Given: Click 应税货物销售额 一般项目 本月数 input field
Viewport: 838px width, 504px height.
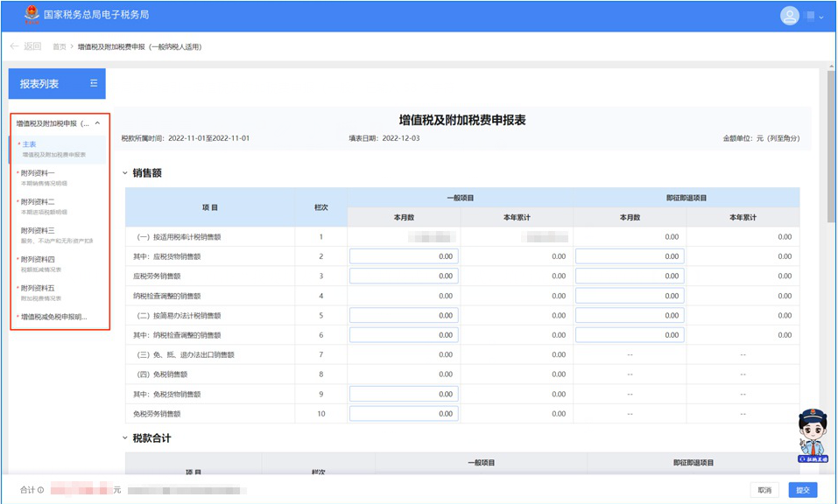Looking at the screenshot, I should tap(404, 256).
